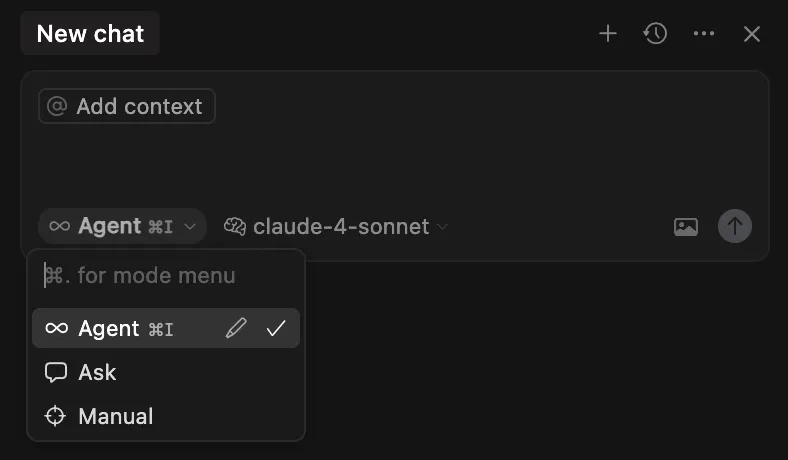Click the speech bubble icon beside Ask

[57, 373]
